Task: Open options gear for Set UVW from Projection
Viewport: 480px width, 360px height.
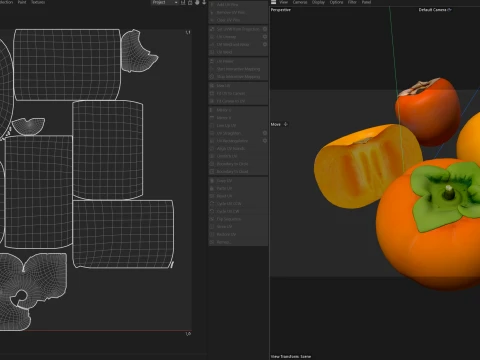Action: [265, 29]
